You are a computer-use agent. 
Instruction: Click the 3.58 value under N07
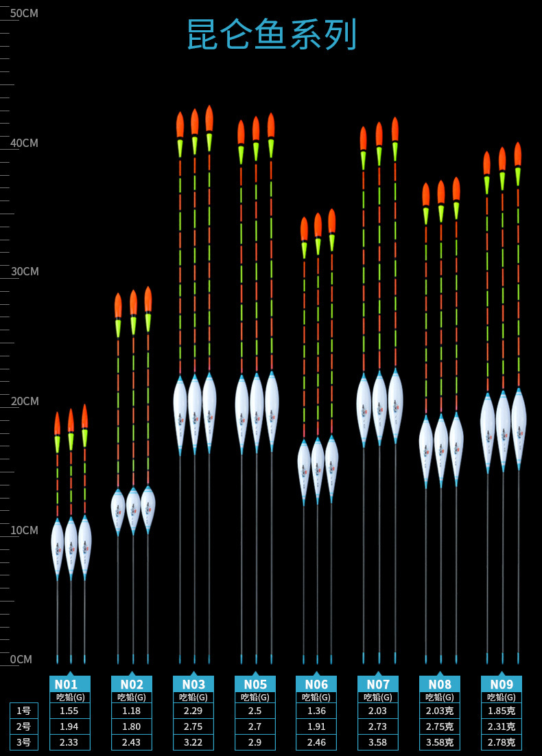point(378,742)
